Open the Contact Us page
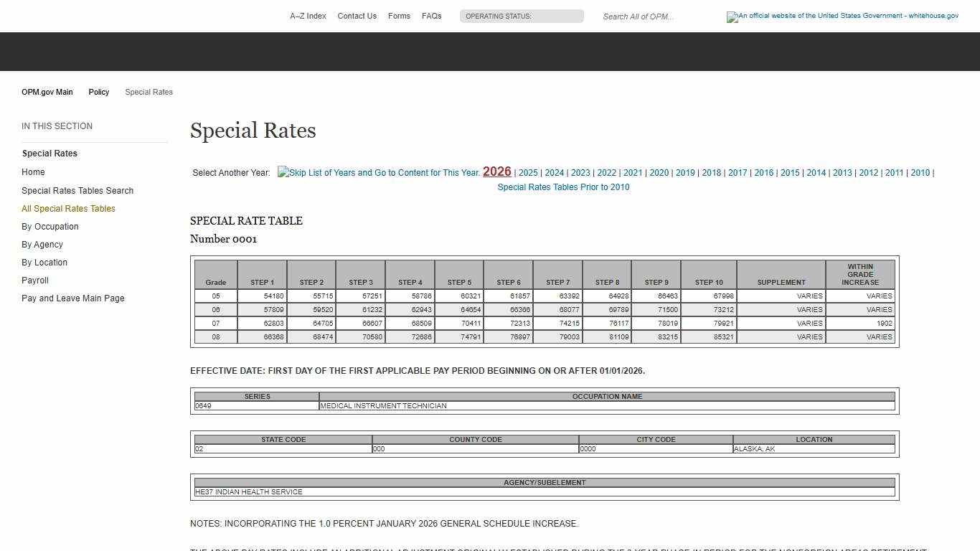Viewport: 980px width, 551px height. [x=357, y=16]
